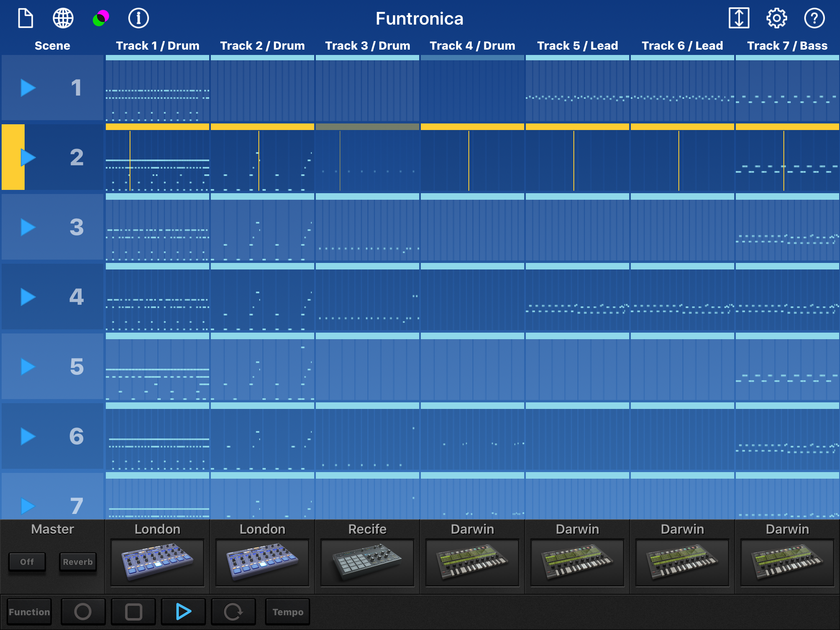Click the Scene column header
The width and height of the screenshot is (840, 630).
[x=52, y=46]
